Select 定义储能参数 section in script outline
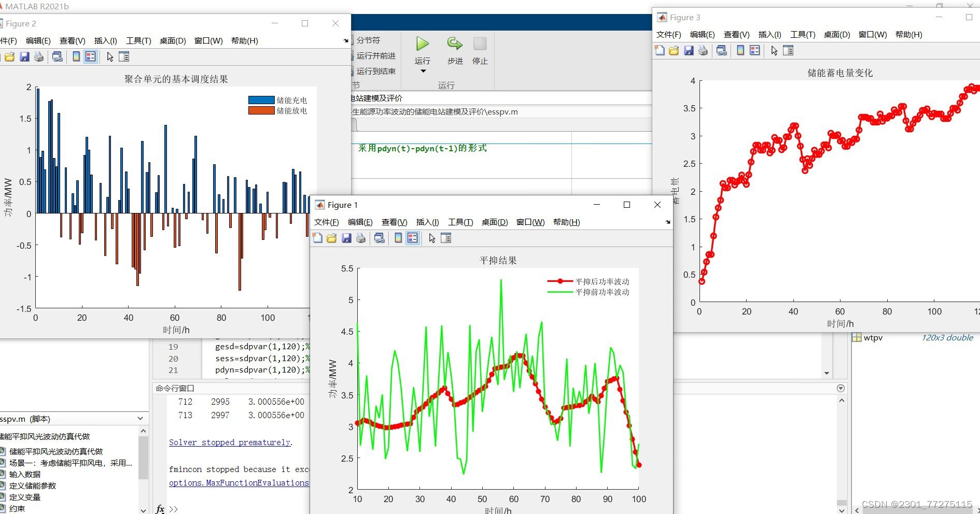The height and width of the screenshot is (514, 980). click(32, 486)
